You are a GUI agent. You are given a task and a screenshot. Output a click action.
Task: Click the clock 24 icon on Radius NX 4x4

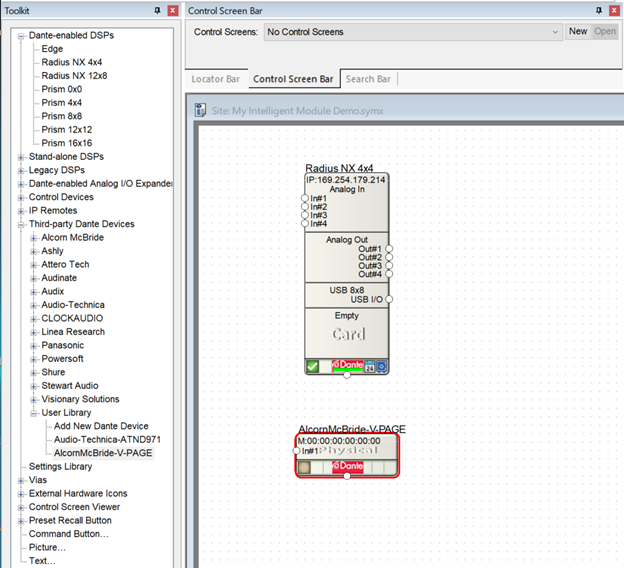click(370, 366)
